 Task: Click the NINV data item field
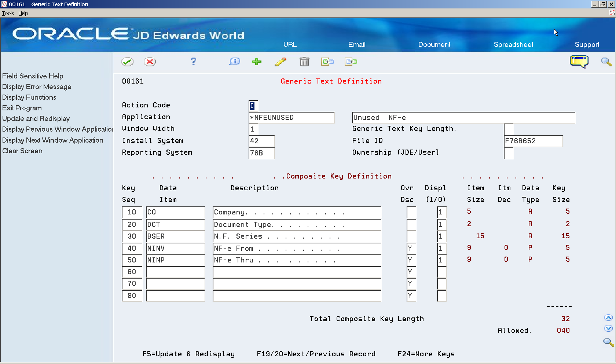(x=175, y=249)
